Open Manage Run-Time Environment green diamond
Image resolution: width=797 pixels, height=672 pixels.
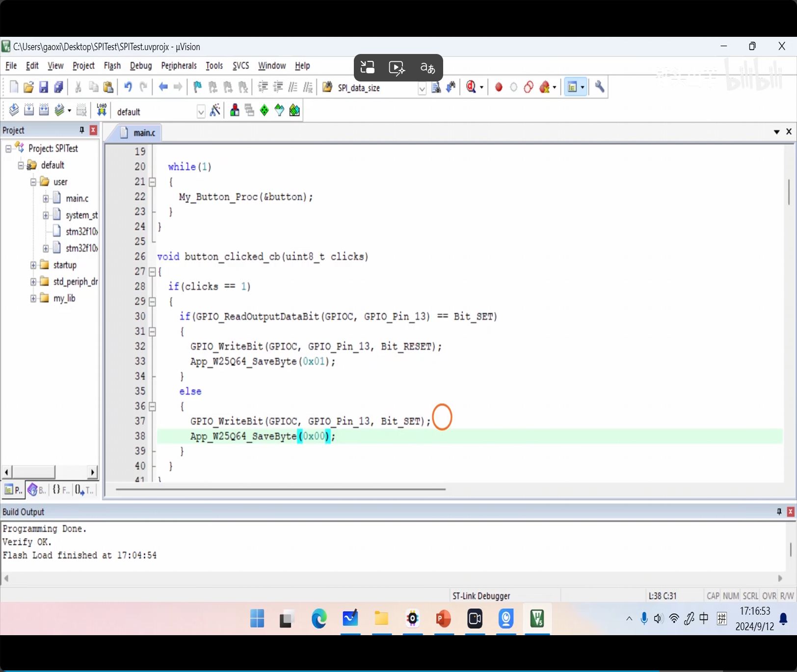pyautogui.click(x=265, y=110)
